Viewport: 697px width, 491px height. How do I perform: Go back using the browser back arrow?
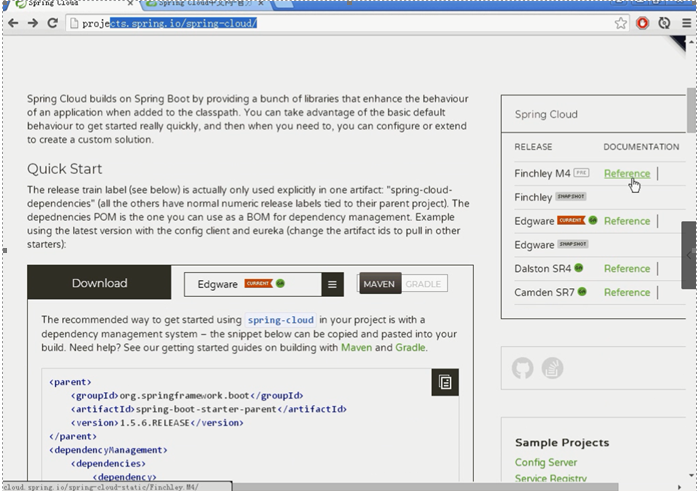tap(13, 23)
